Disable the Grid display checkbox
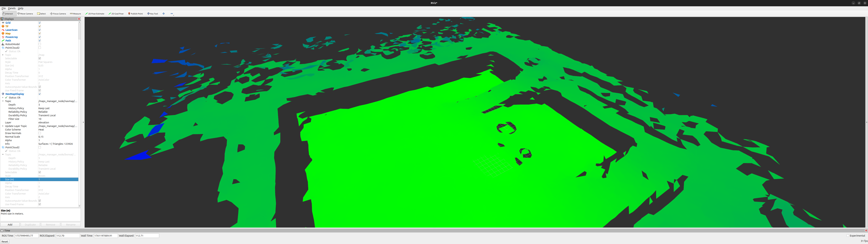 click(40, 23)
